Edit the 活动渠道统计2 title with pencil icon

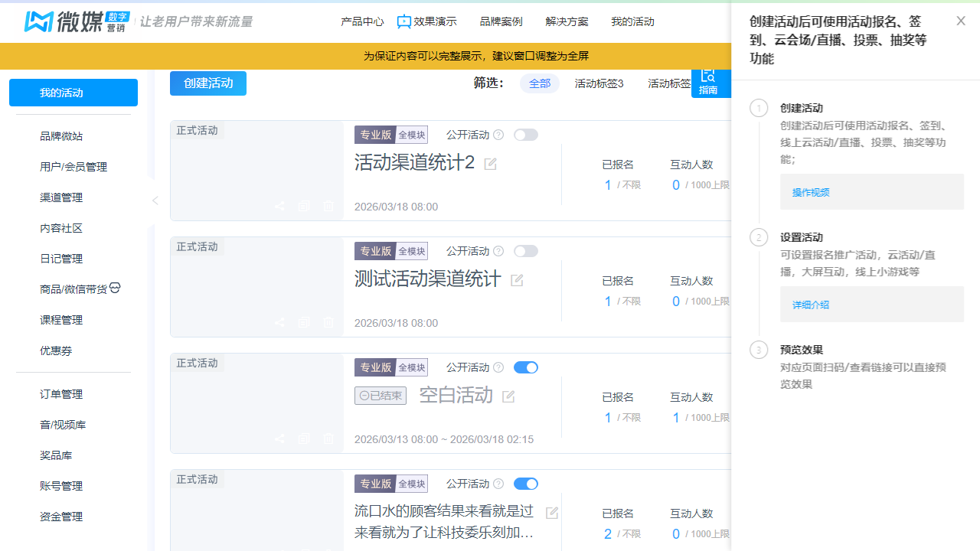click(x=489, y=164)
